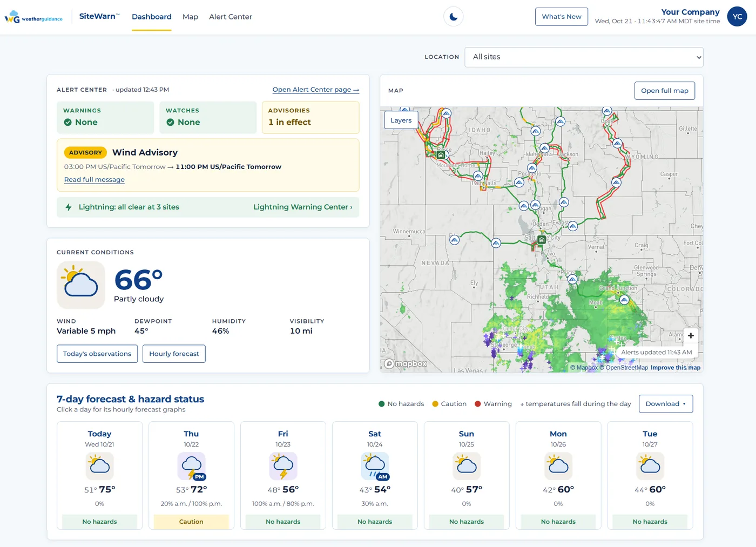The width and height of the screenshot is (756, 547).
Task: Open the Location All sites dropdown
Action: click(x=584, y=57)
